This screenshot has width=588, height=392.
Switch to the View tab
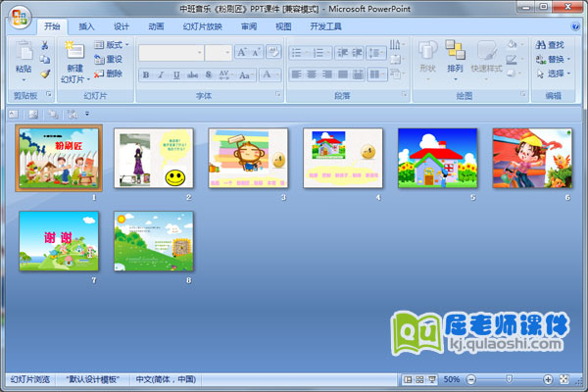click(x=283, y=26)
